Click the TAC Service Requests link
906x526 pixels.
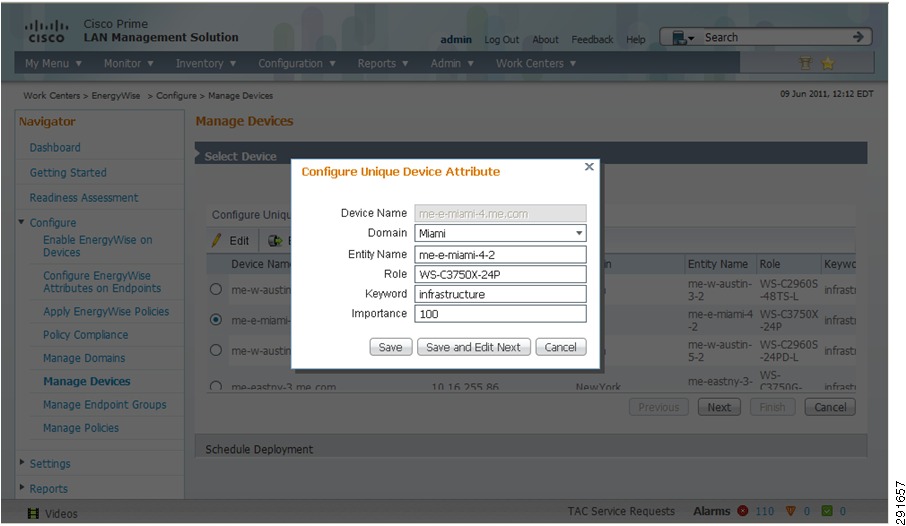(x=621, y=511)
